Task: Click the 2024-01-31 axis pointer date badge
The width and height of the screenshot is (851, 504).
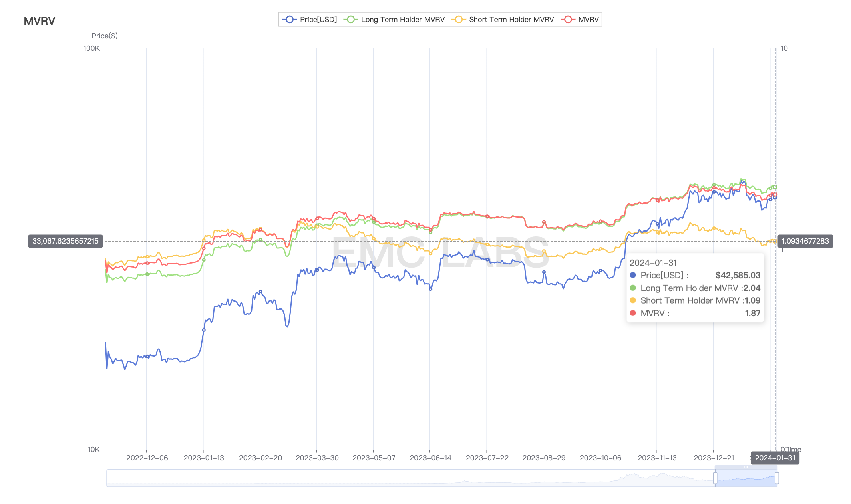Action: tap(775, 458)
